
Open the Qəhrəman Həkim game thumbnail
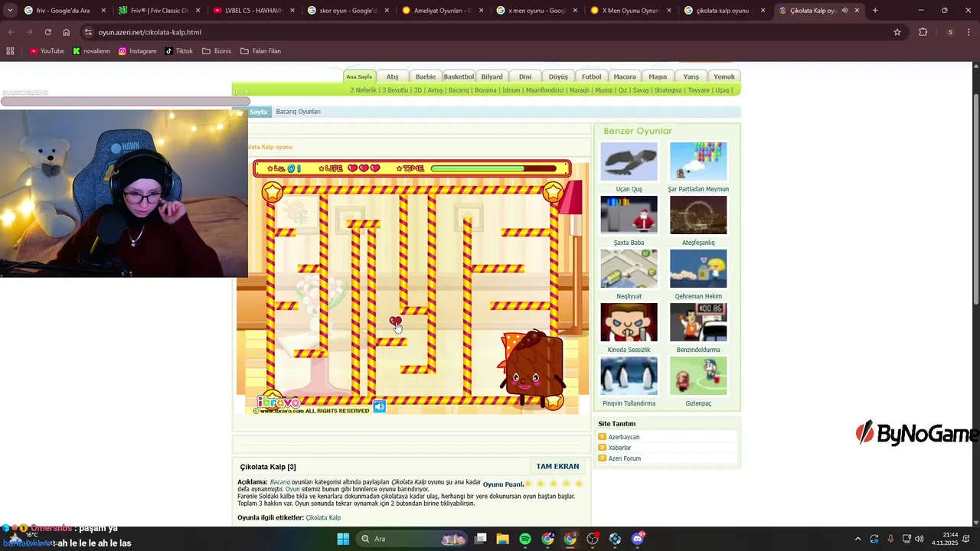698,269
